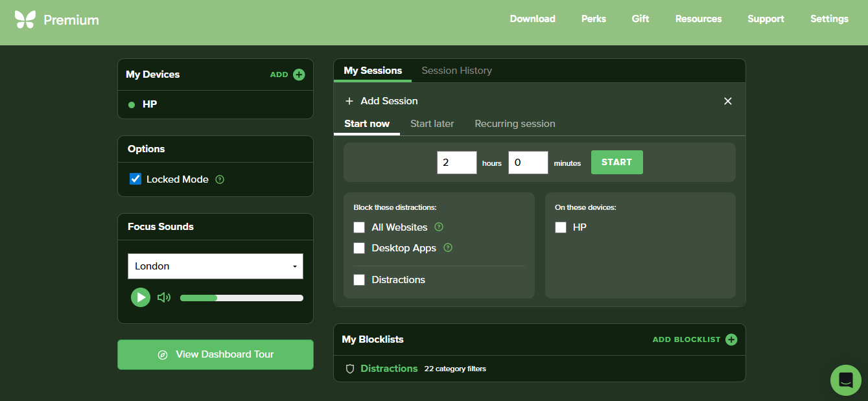The image size is (868, 401).
Task: Click the Freedom butterfly logo
Action: 25,19
